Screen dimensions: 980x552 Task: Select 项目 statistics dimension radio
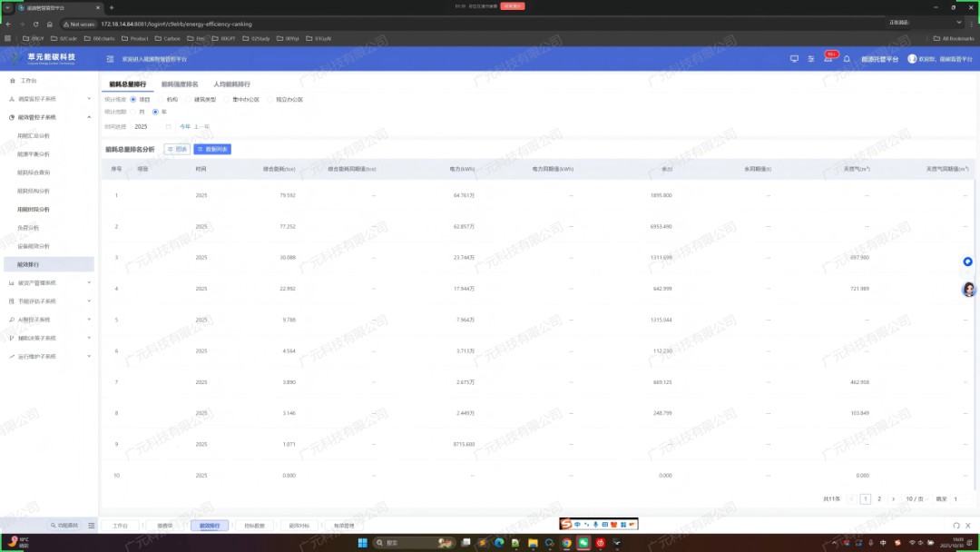click(133, 99)
